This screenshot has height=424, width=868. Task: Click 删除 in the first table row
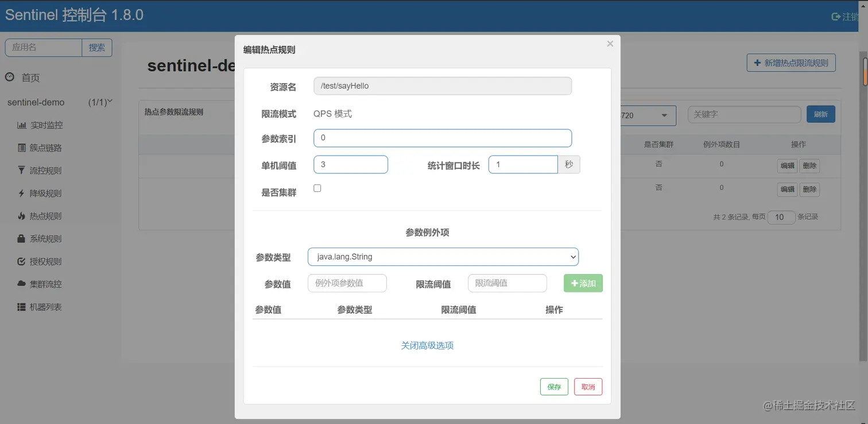coord(809,166)
